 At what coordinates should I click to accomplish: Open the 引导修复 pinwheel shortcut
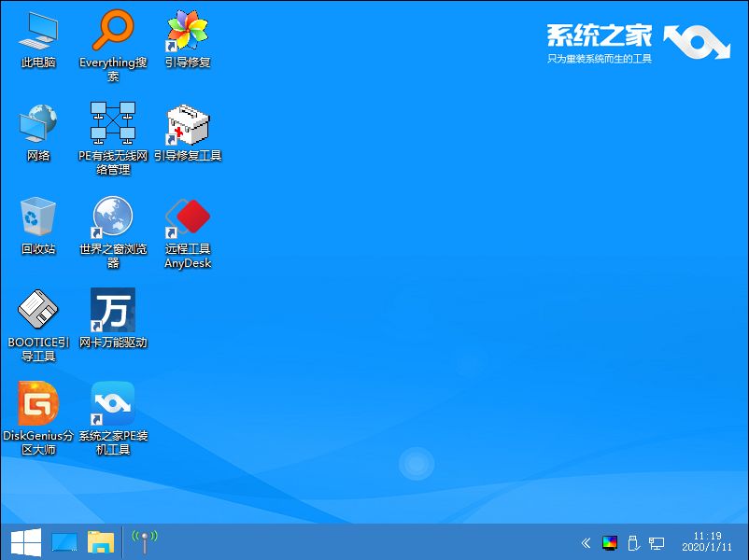[188, 33]
